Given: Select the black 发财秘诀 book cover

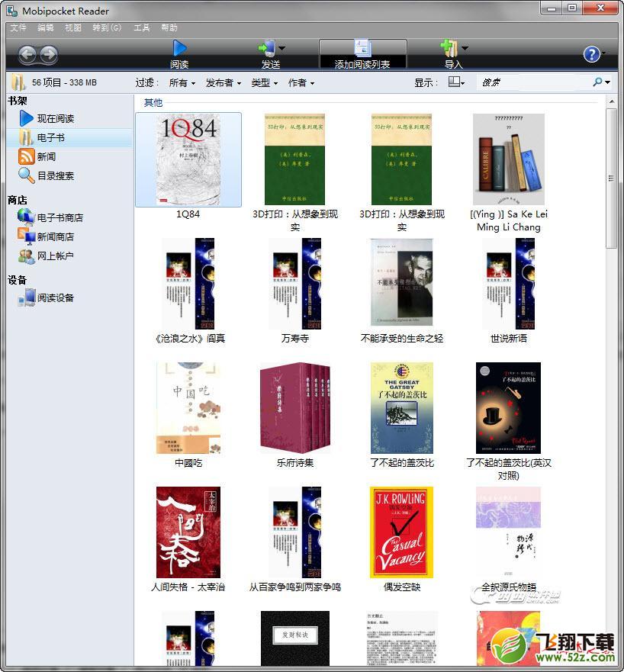Looking at the screenshot, I should pyautogui.click(x=295, y=638).
